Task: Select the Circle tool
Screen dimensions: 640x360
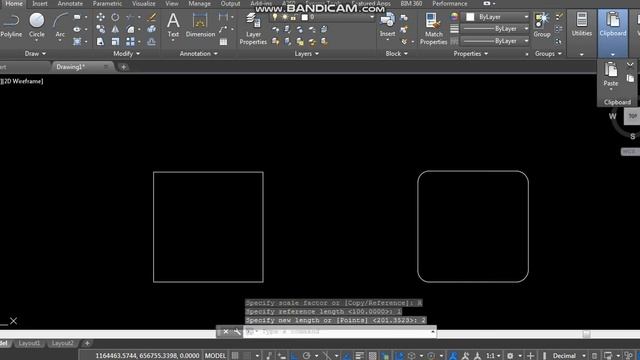Action: 37,25
